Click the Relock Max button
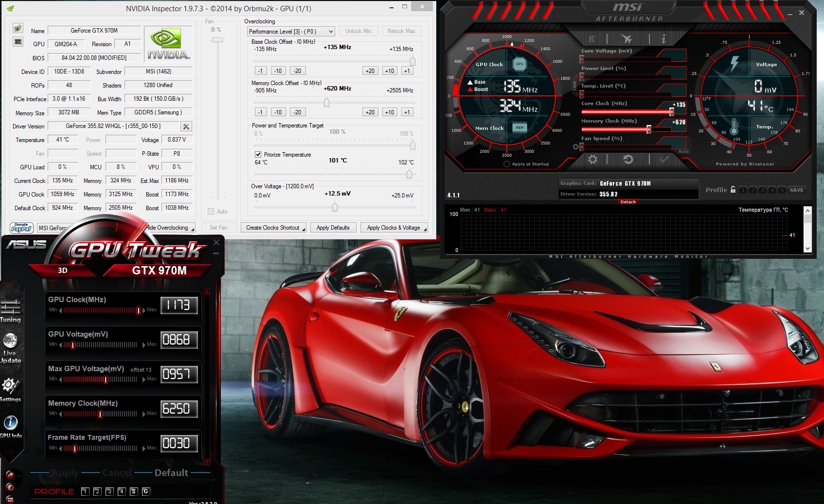Image resolution: width=824 pixels, height=504 pixels. [x=401, y=31]
